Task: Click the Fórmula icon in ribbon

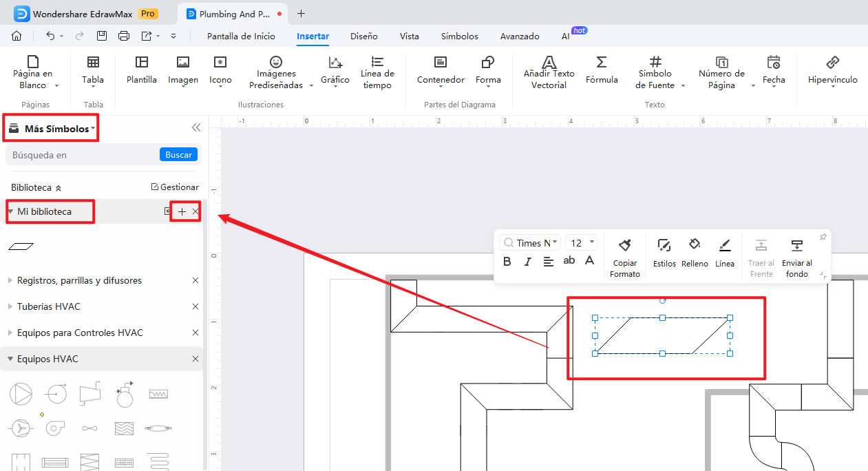Action: coord(601,63)
